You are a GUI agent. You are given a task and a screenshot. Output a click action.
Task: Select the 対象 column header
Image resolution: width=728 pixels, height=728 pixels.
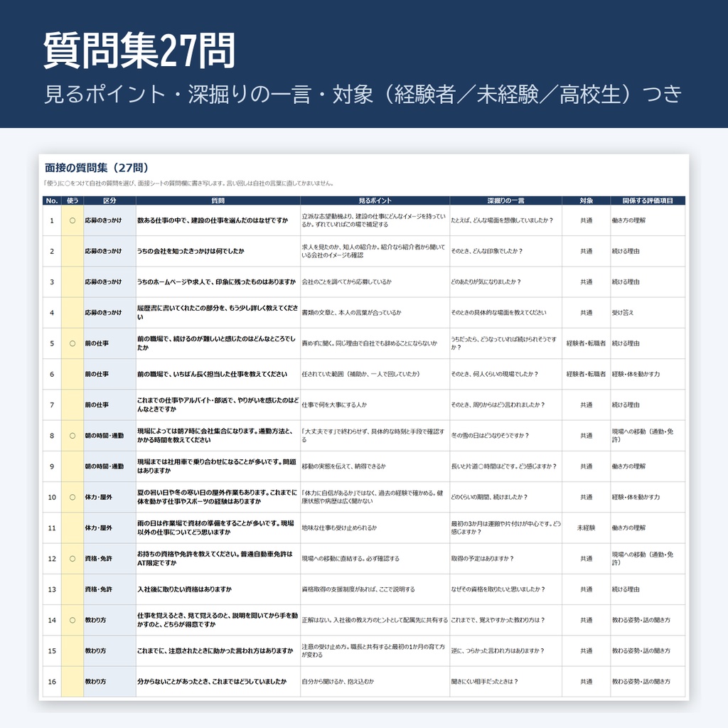coord(586,200)
